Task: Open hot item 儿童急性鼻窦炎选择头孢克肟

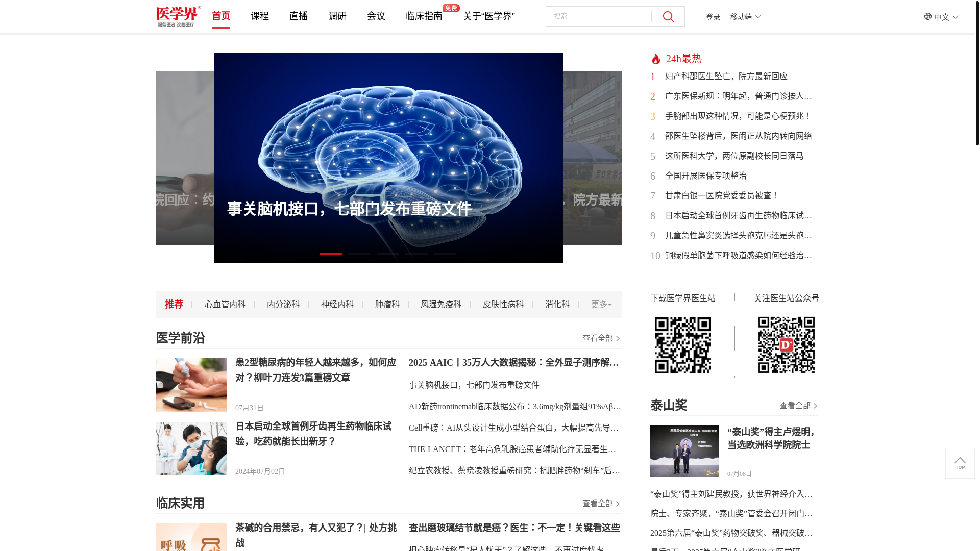Action: point(739,236)
